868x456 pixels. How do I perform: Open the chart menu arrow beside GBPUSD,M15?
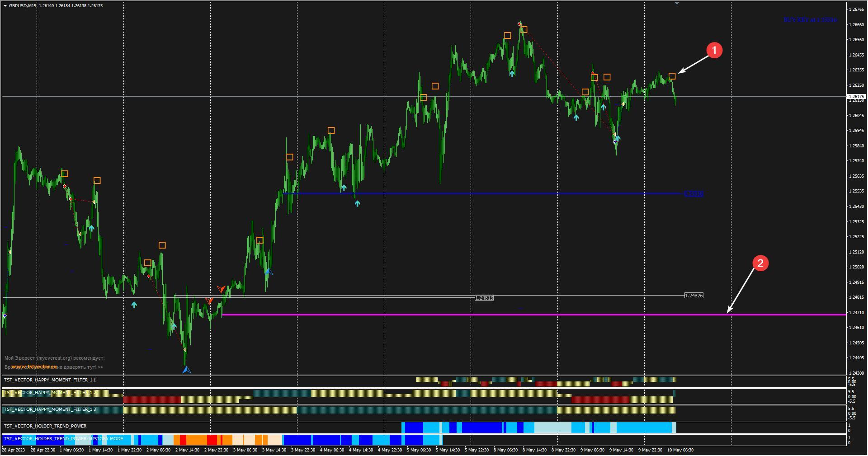(x=5, y=6)
